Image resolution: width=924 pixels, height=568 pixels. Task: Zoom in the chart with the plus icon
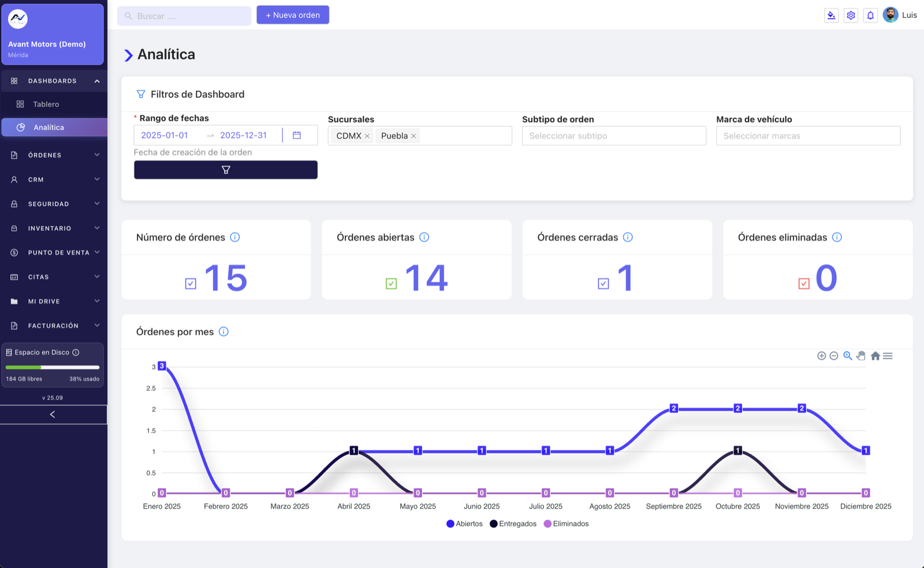tap(821, 356)
